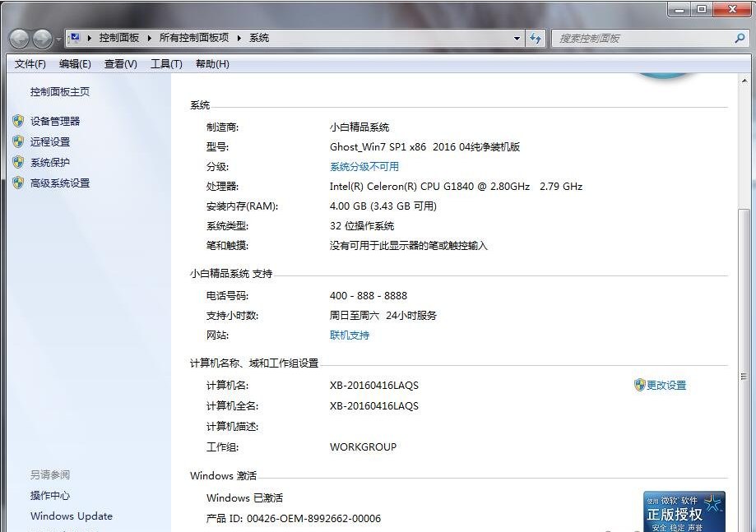Open the recent pages dropdown arrow

pyautogui.click(x=58, y=39)
